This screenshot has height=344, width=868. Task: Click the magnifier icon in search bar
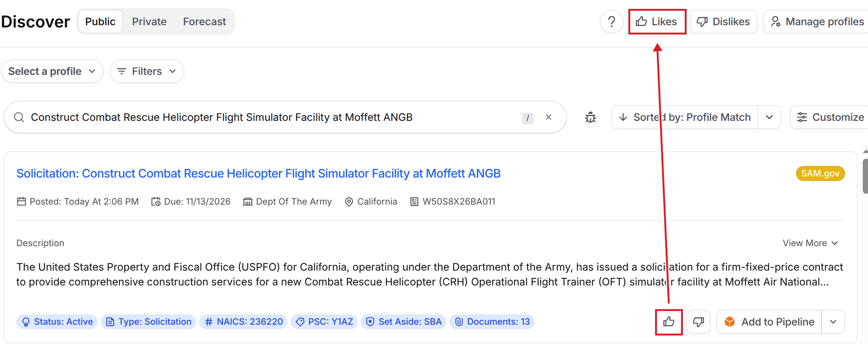19,118
